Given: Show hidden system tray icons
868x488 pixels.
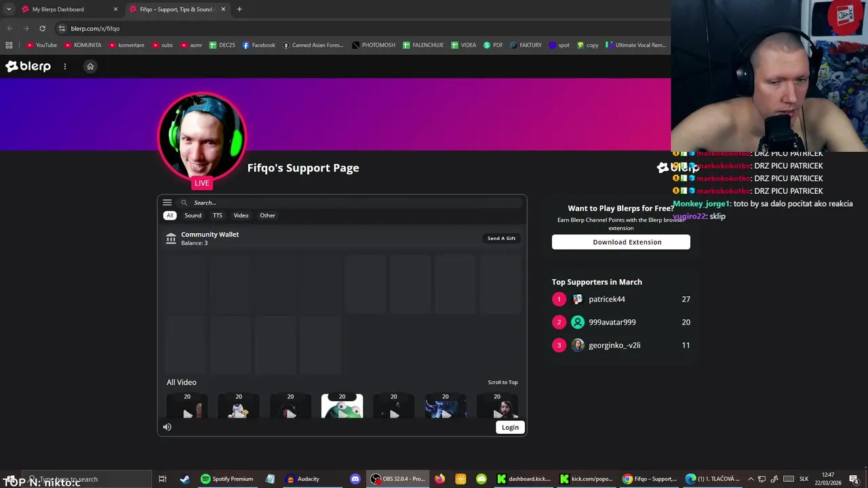Looking at the screenshot, I should point(750,479).
